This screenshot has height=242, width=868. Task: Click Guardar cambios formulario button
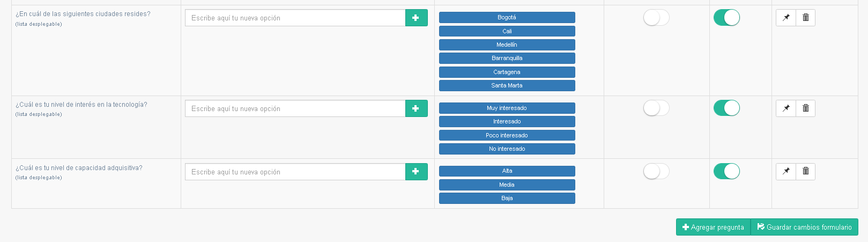click(804, 227)
